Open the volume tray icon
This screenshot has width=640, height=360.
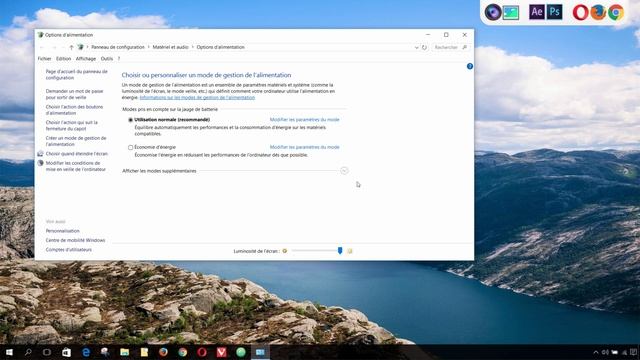605,352
